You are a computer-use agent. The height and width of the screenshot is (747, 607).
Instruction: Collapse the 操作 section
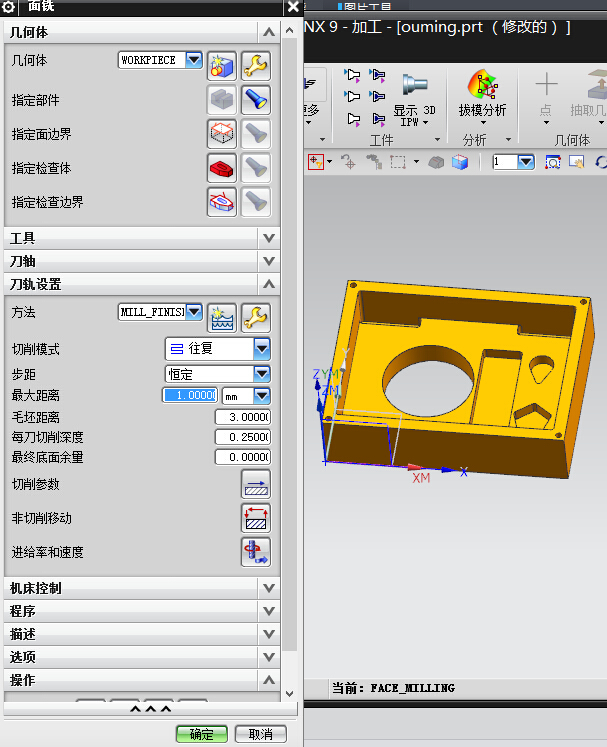click(x=269, y=680)
